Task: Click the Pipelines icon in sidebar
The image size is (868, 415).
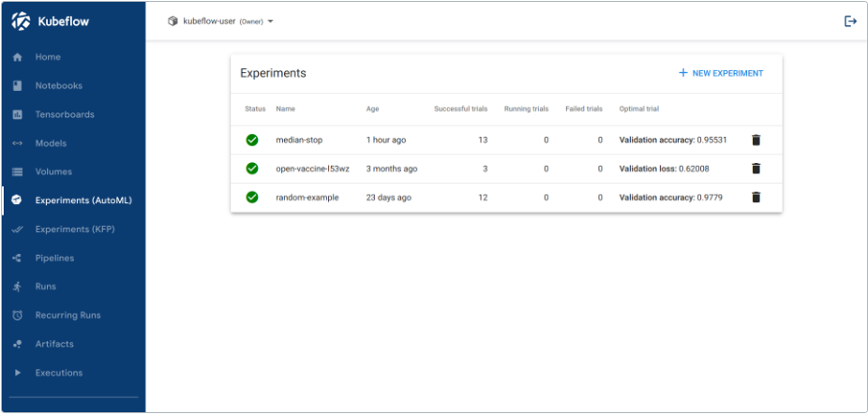Action: coord(17,258)
